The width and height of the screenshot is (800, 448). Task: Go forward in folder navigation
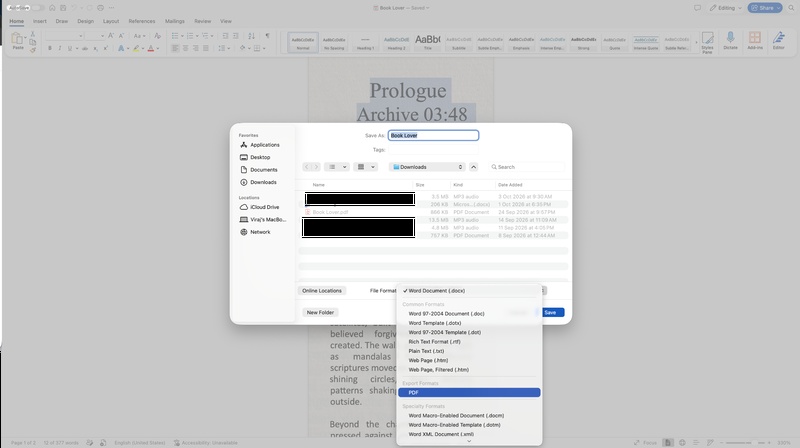coord(316,167)
